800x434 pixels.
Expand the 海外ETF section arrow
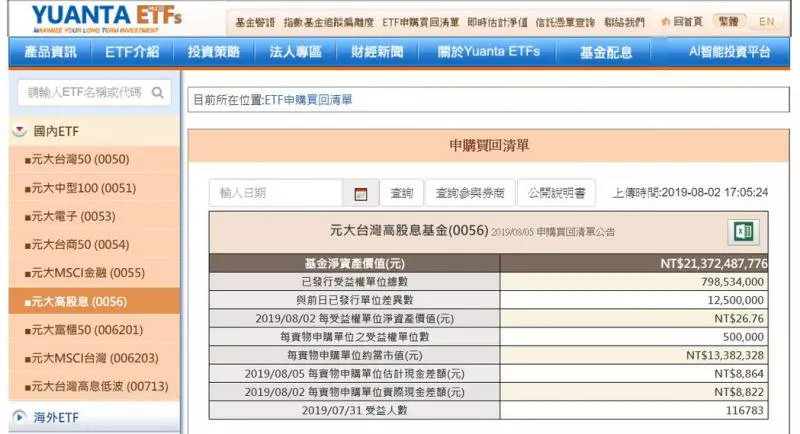tap(19, 417)
